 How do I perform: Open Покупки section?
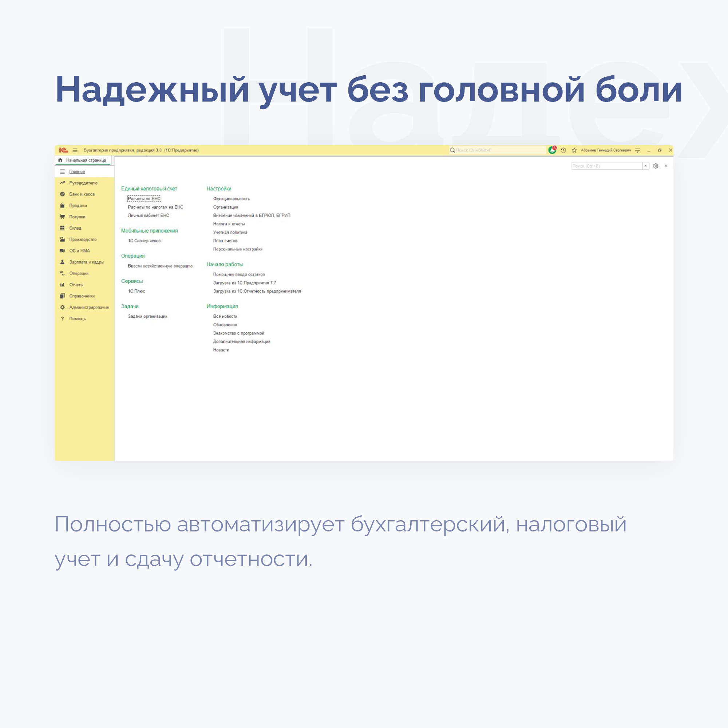(84, 217)
